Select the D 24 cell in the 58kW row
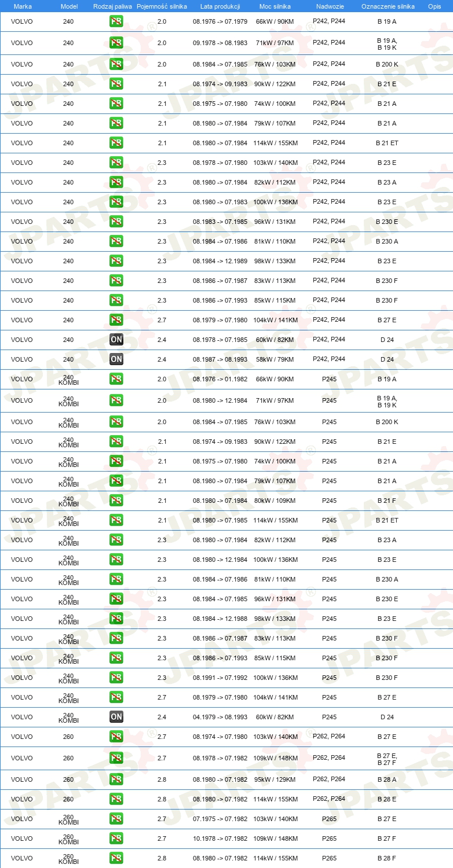Screen dimensions: 453x868 coord(387,359)
